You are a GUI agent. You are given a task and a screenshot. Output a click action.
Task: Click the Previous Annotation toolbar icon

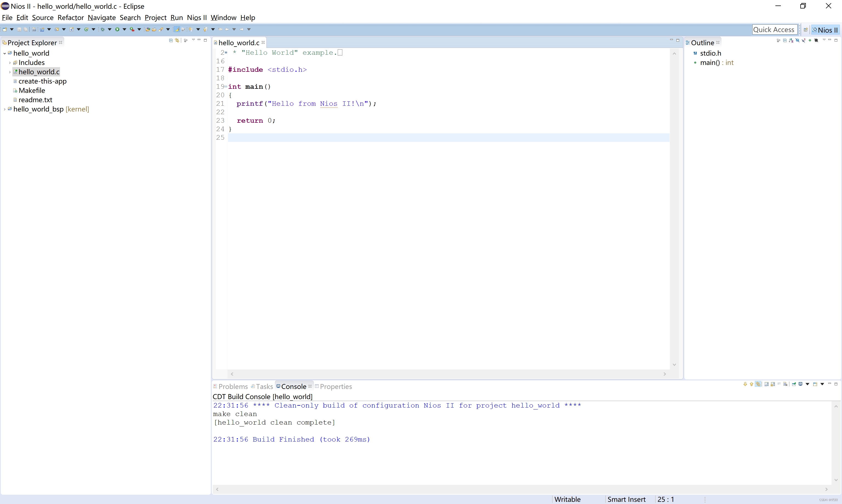click(x=205, y=30)
